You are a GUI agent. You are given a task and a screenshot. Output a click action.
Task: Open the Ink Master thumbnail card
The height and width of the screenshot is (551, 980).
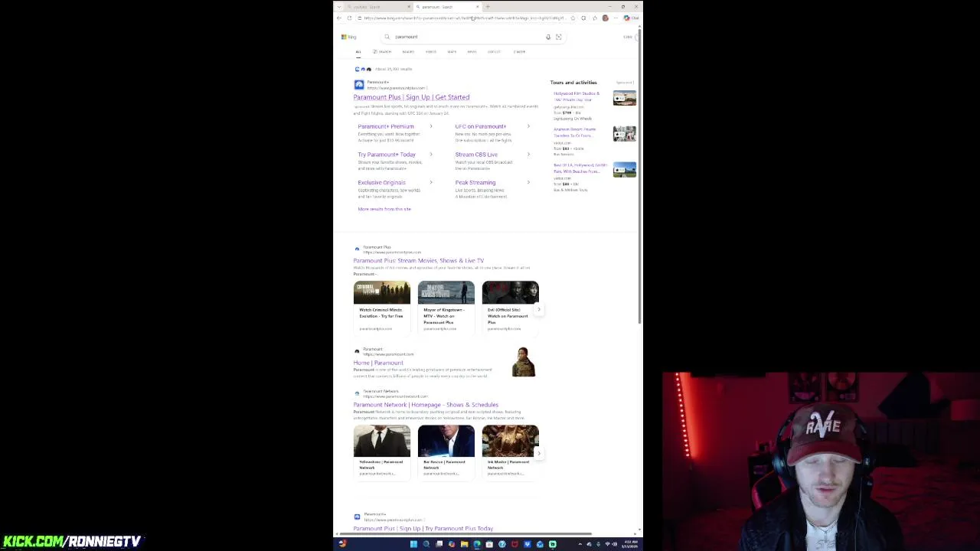[x=510, y=452]
